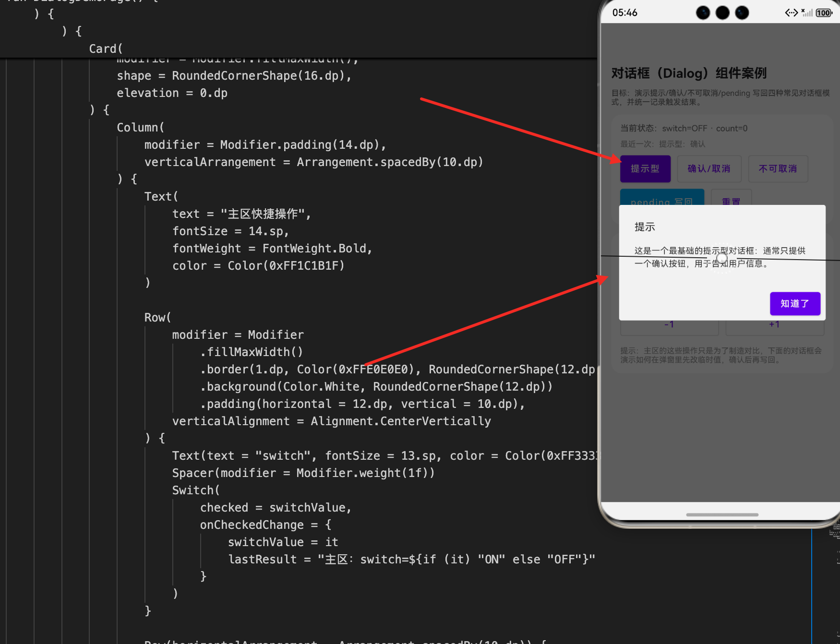Click the 05:46 clock in the phone status bar

pyautogui.click(x=624, y=13)
